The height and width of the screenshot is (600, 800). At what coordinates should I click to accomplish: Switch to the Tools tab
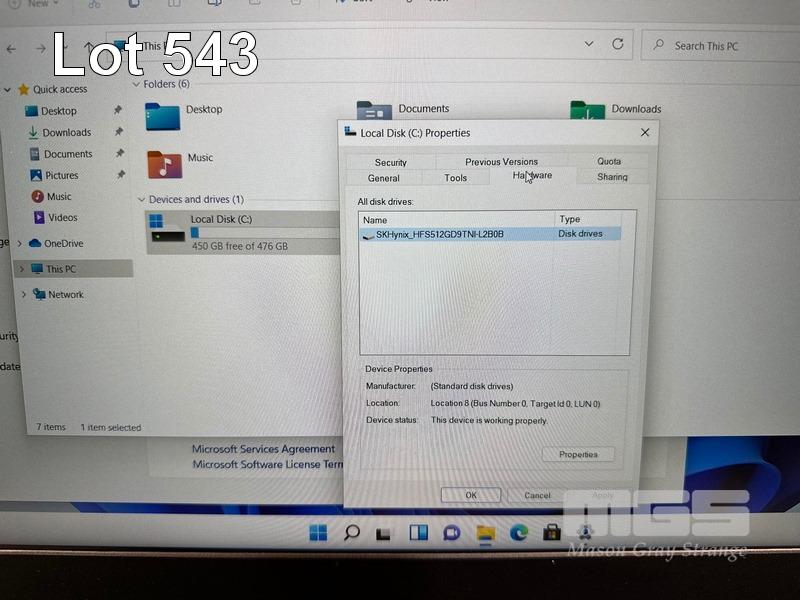[x=455, y=178]
